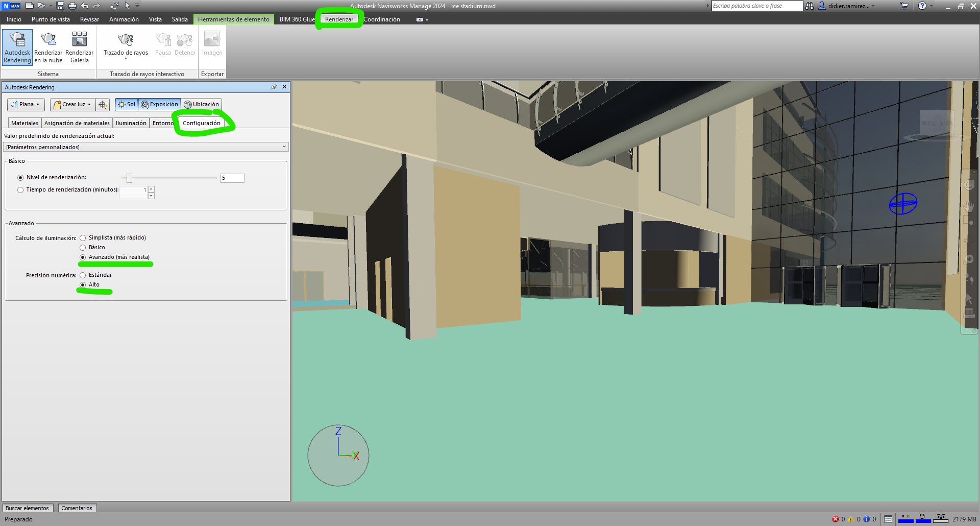The image size is (980, 526).
Task: Click the Ubicación button
Action: tap(202, 104)
